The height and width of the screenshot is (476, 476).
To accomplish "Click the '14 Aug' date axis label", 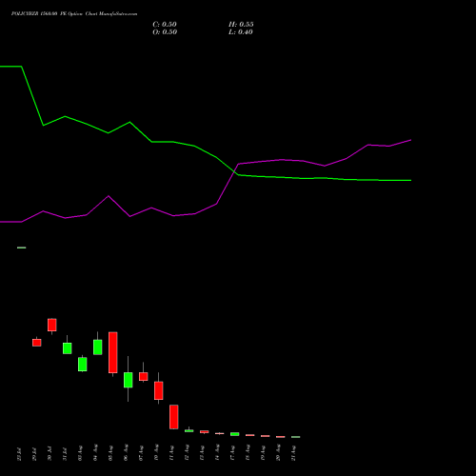I will (x=218, y=453).
